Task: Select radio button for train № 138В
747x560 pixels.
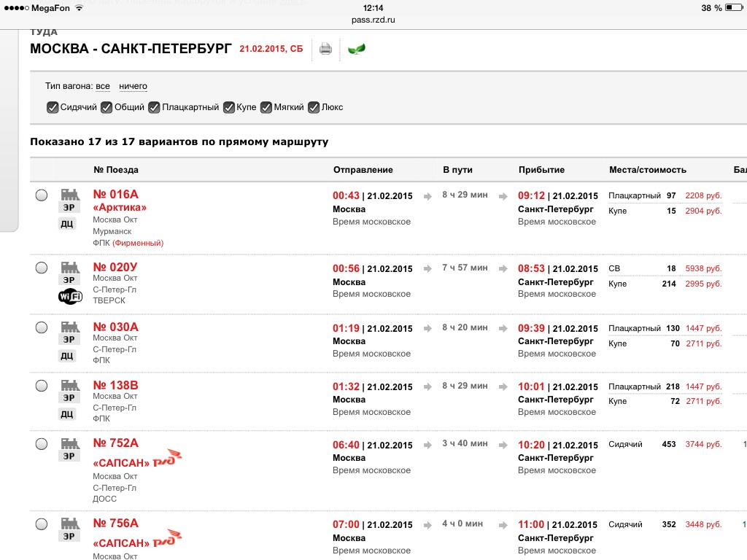Action: click(42, 386)
